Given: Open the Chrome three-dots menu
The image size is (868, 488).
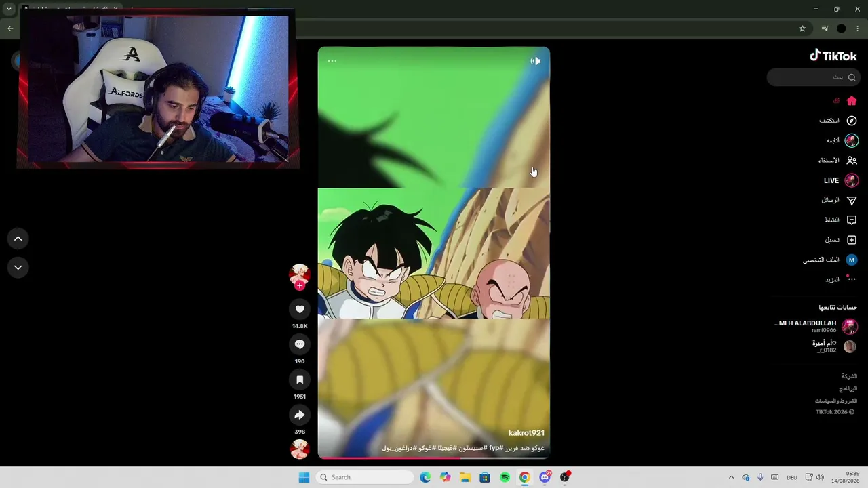Looking at the screenshot, I should [x=858, y=28].
